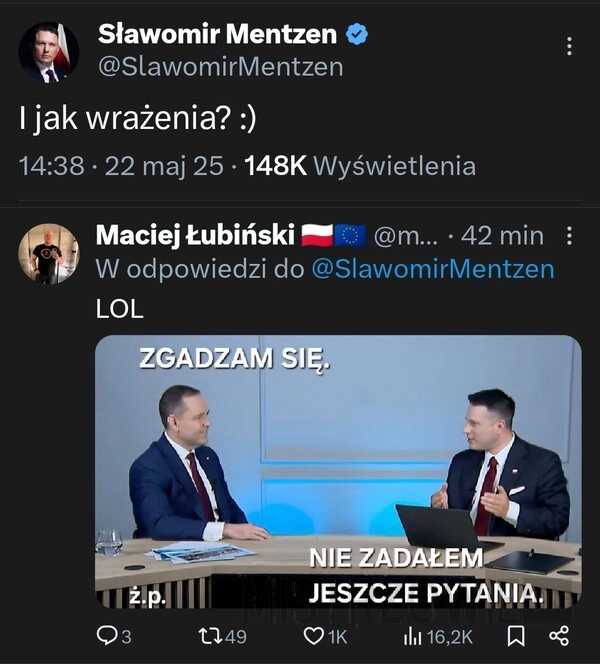Click the 'I jak wrażenia? :)' tweet text
Screen dimensions: 600x664
click(138, 119)
